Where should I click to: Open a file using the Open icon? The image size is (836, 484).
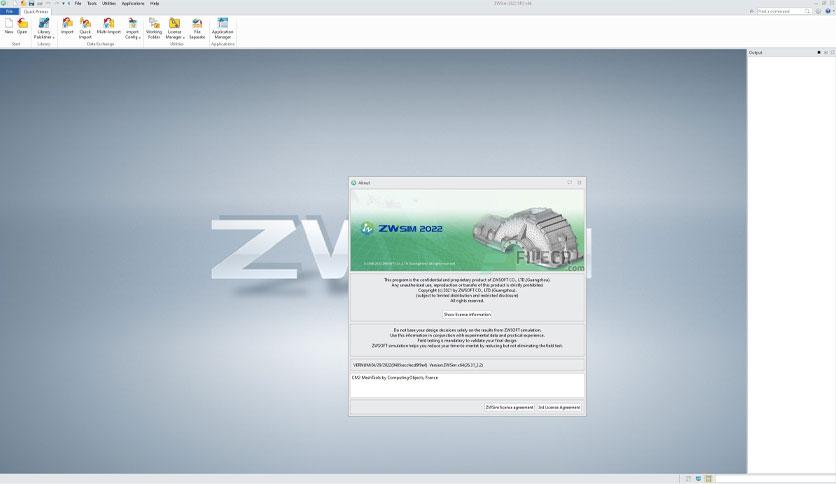[22, 27]
